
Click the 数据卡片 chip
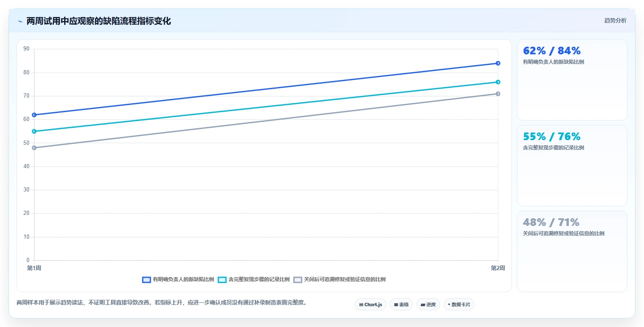click(x=459, y=304)
